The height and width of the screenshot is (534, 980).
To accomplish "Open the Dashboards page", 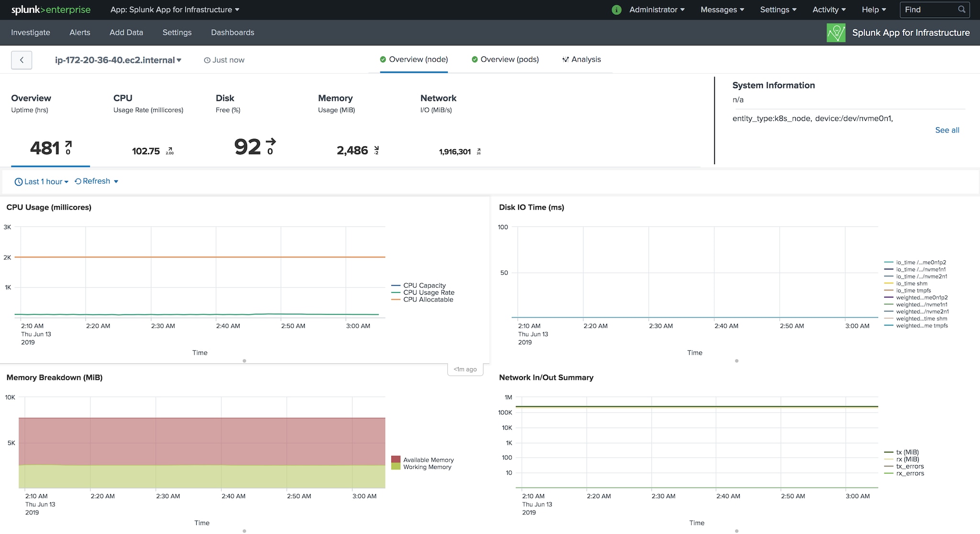I will [233, 33].
